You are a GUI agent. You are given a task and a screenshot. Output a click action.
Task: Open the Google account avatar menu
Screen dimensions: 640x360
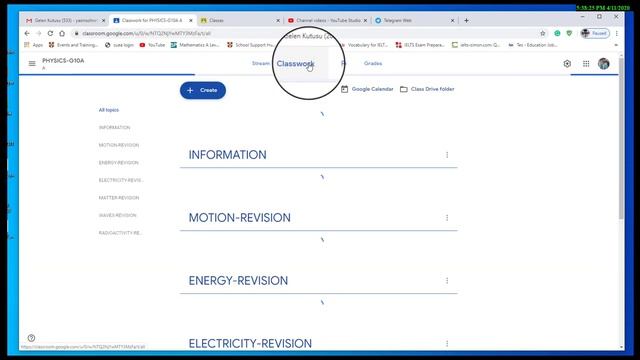604,64
